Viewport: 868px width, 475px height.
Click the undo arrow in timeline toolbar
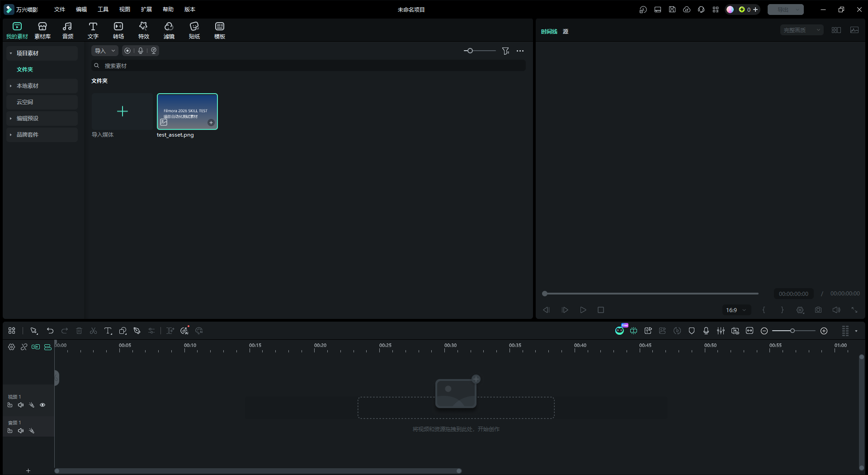50,331
